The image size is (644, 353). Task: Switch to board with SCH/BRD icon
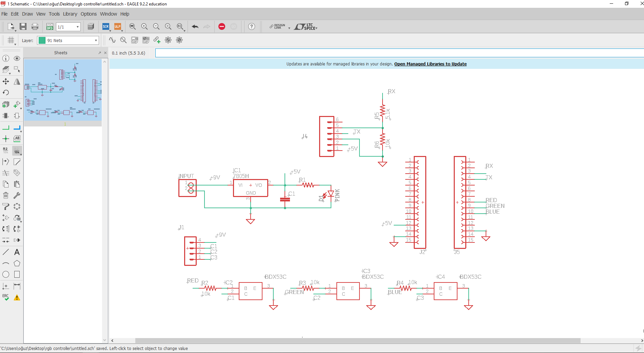pyautogui.click(x=50, y=27)
